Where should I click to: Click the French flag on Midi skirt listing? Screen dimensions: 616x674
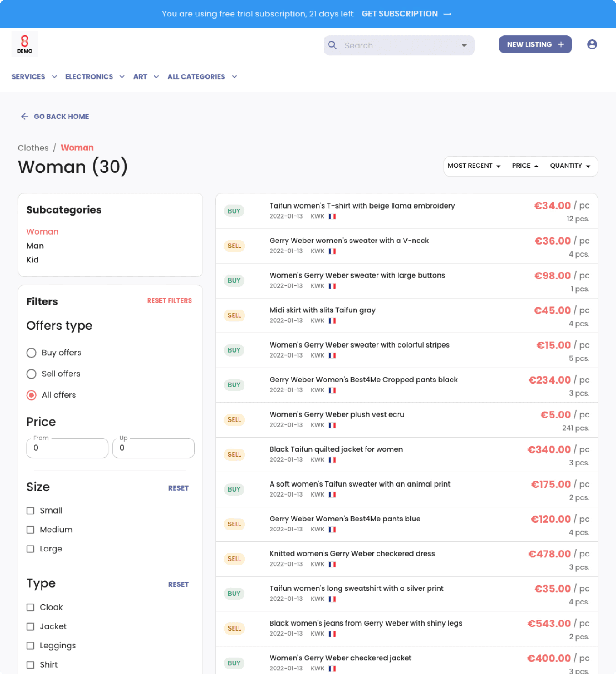332,321
